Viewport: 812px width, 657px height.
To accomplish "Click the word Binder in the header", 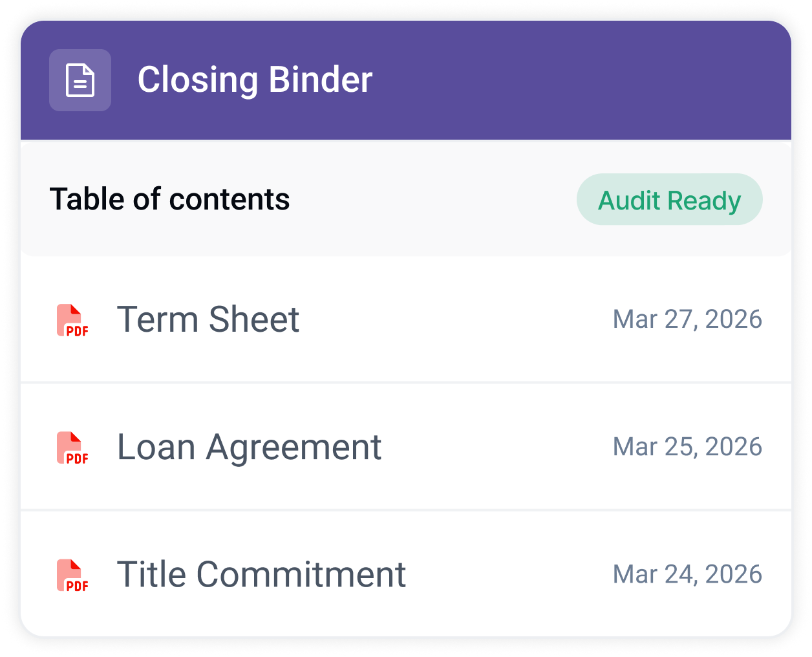I will [x=320, y=80].
